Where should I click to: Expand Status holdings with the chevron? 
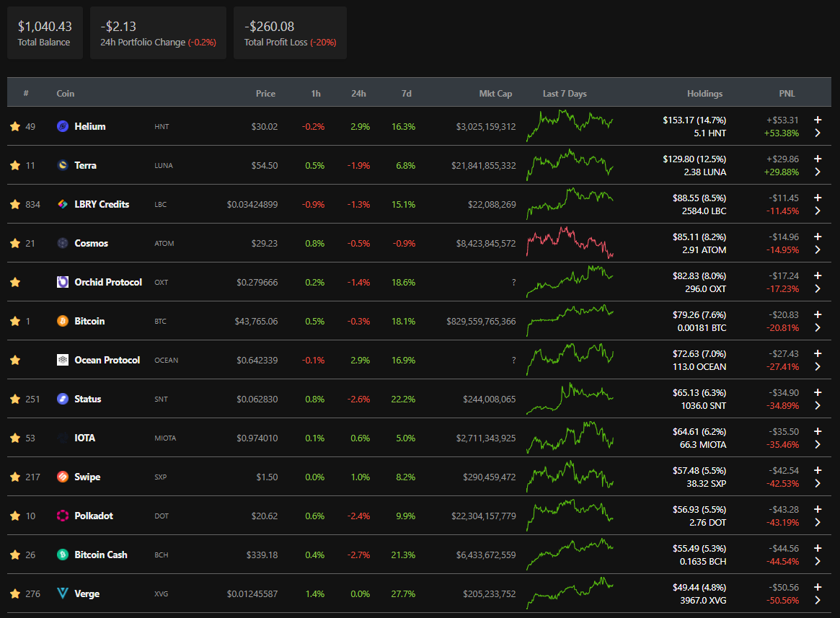pyautogui.click(x=818, y=406)
